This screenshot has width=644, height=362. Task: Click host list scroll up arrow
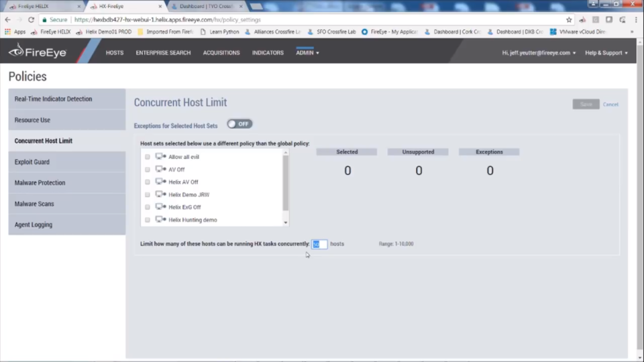pos(286,153)
